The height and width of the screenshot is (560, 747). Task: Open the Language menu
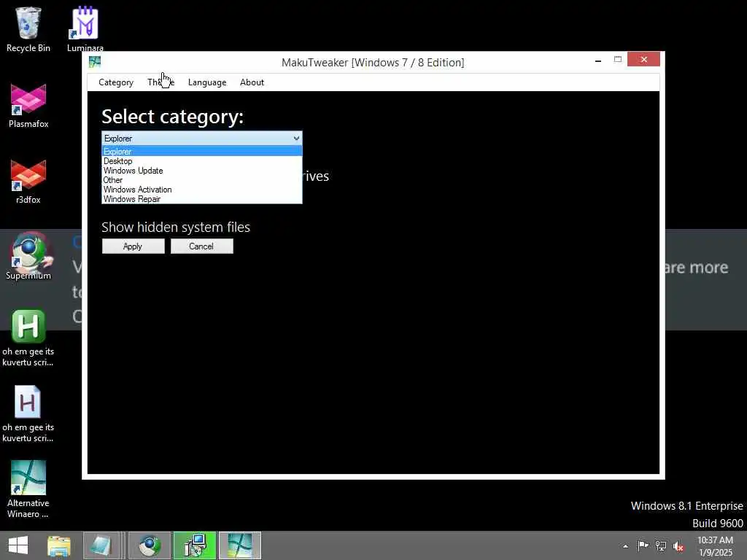click(206, 82)
